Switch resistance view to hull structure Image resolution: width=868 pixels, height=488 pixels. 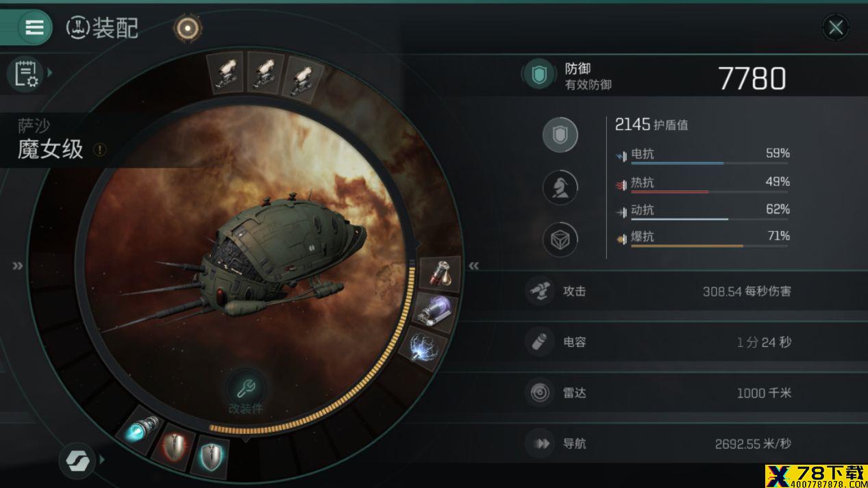click(x=560, y=240)
